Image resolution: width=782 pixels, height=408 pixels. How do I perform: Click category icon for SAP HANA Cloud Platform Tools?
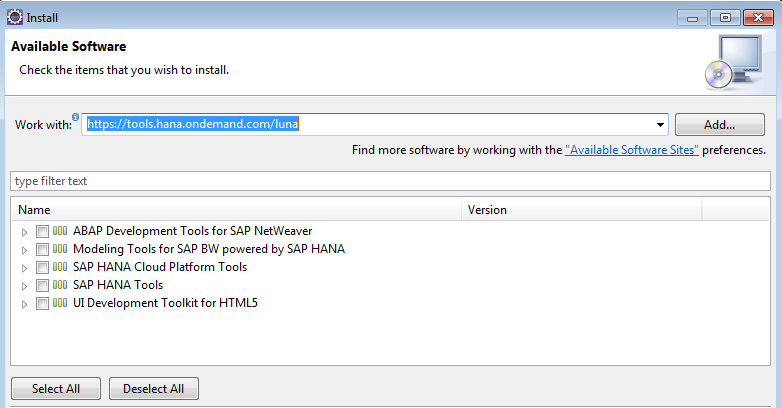[x=60, y=267]
